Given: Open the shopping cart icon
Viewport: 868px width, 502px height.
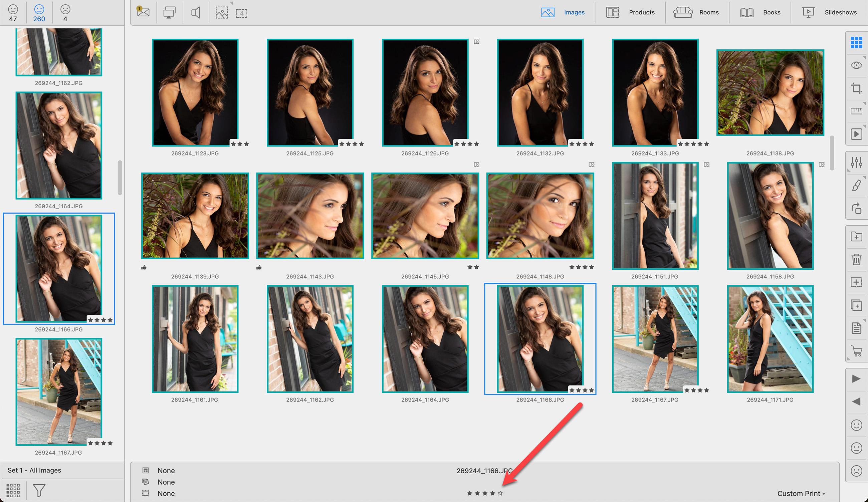Looking at the screenshot, I should [856, 351].
